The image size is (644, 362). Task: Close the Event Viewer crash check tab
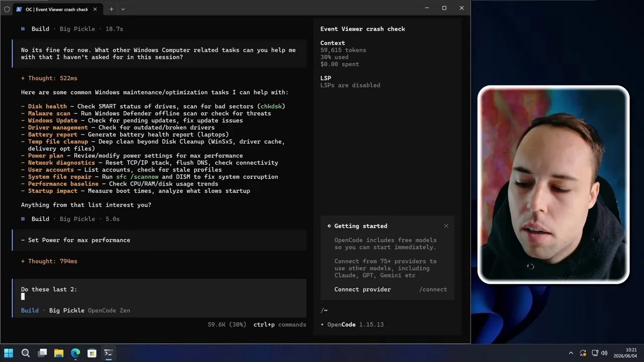pos(95,9)
